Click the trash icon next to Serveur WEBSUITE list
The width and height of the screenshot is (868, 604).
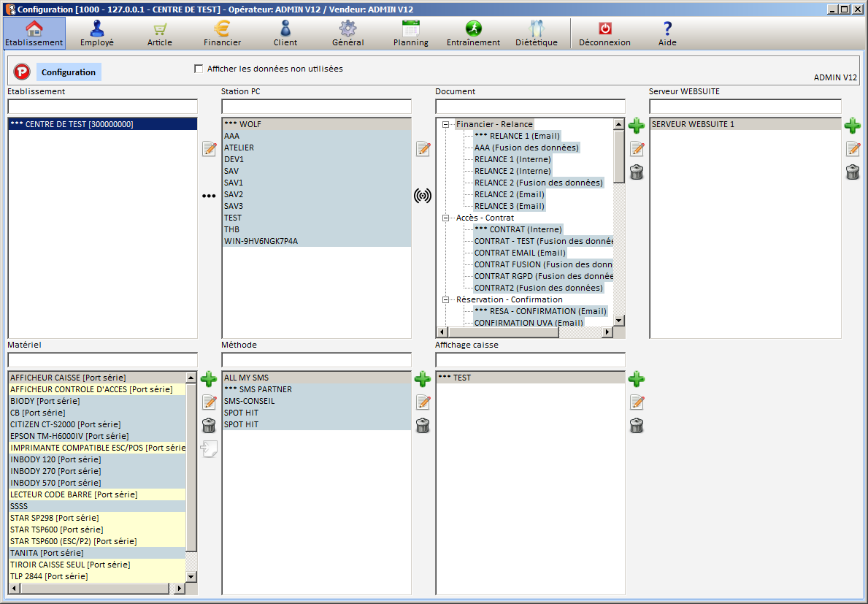(x=852, y=172)
